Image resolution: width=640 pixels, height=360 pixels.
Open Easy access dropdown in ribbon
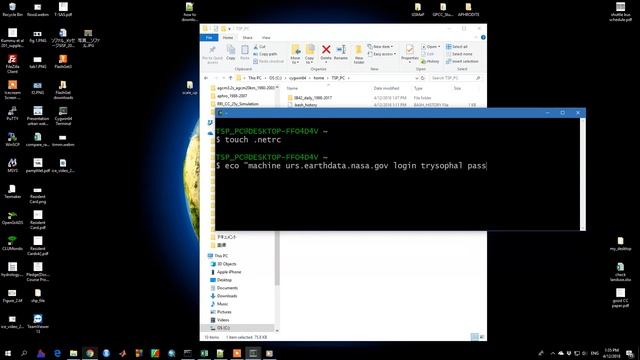click(381, 54)
